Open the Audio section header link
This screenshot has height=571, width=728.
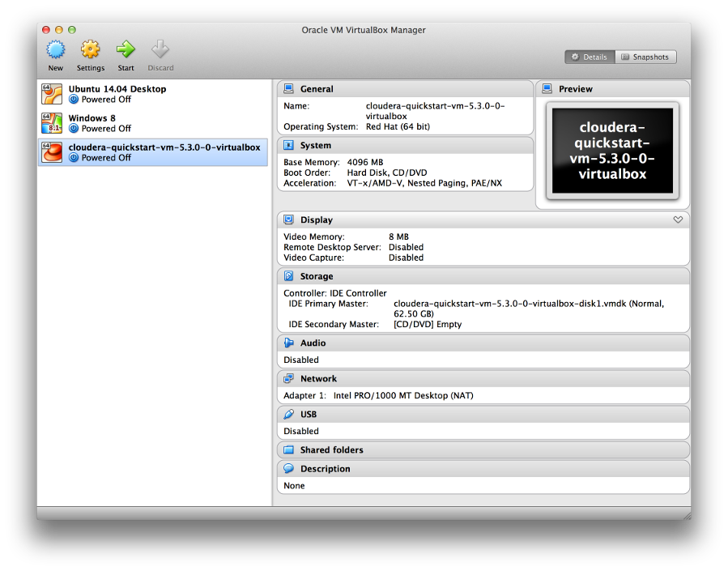pos(313,343)
